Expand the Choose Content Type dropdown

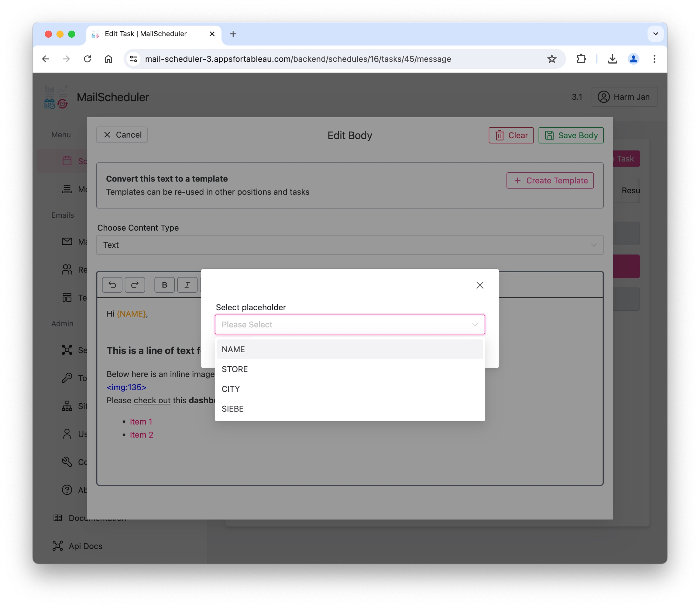click(349, 245)
